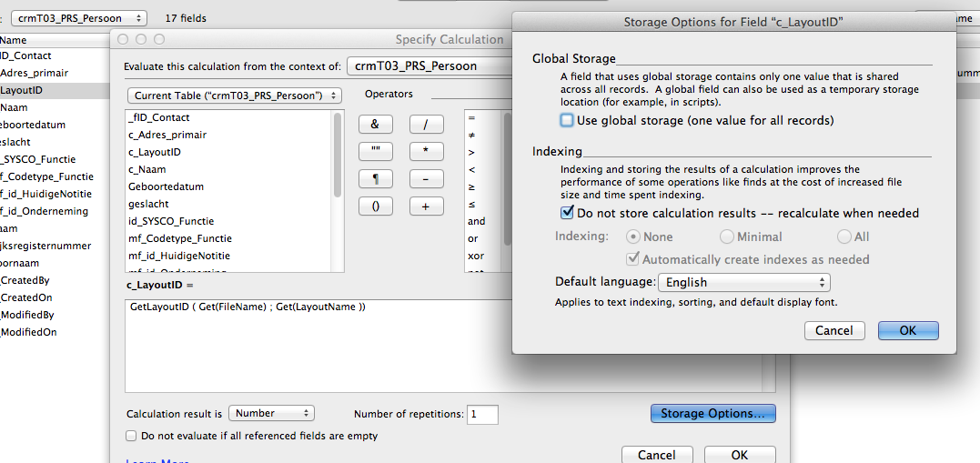Open the Current Table field list dropdown
The height and width of the screenshot is (463, 980).
[235, 96]
